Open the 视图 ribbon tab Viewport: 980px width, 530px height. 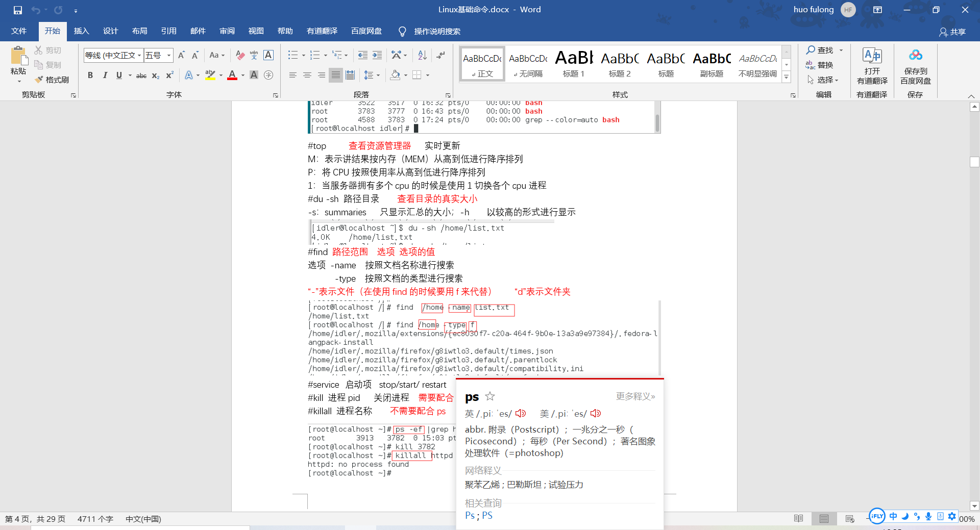(x=256, y=31)
